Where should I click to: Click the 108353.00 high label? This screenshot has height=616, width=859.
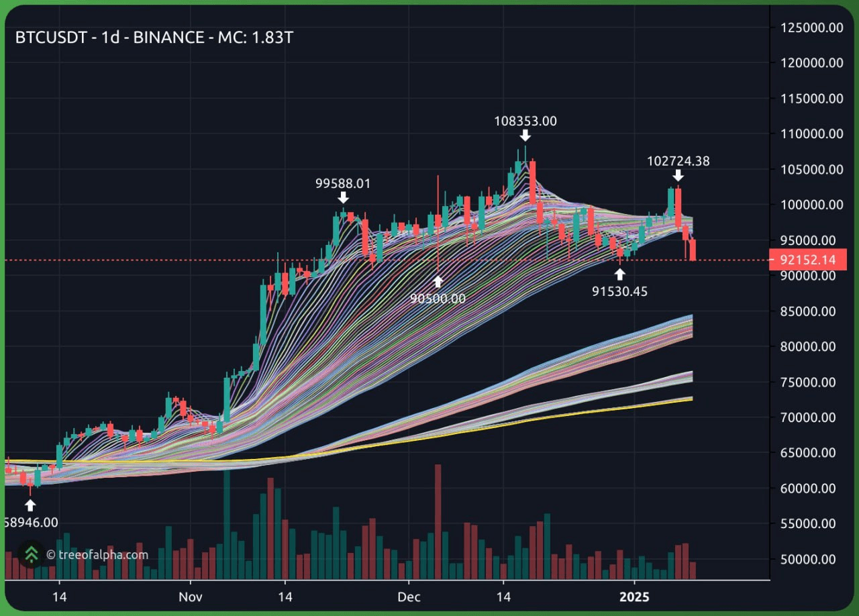[x=525, y=121]
